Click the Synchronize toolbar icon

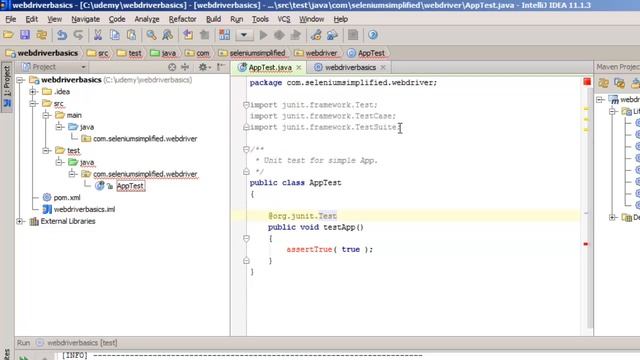click(x=42, y=35)
